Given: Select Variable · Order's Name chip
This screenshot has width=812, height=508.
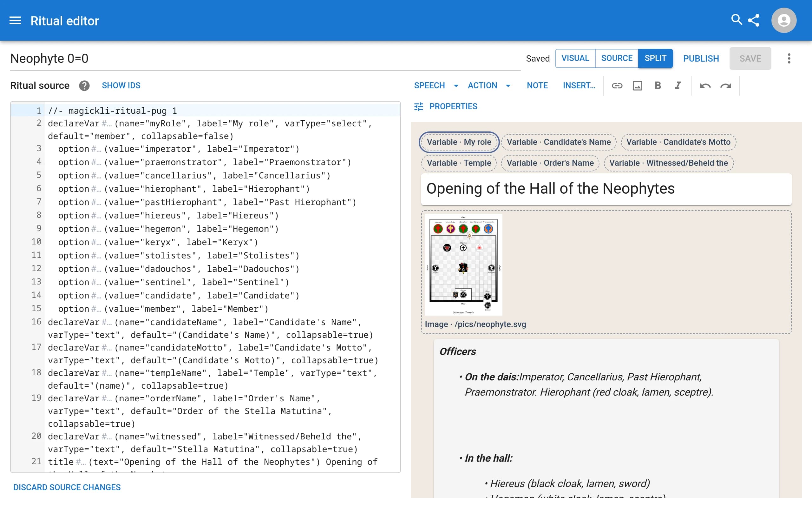Looking at the screenshot, I should [x=550, y=163].
